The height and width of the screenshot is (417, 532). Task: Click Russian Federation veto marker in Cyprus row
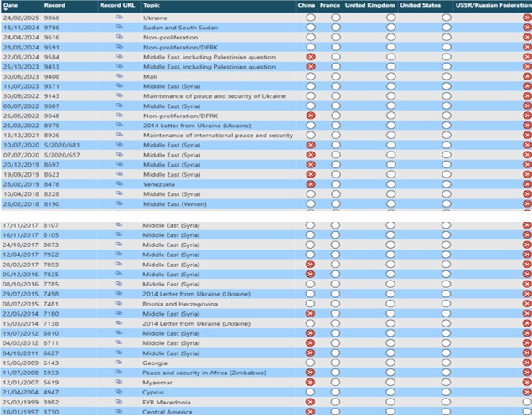(x=527, y=392)
